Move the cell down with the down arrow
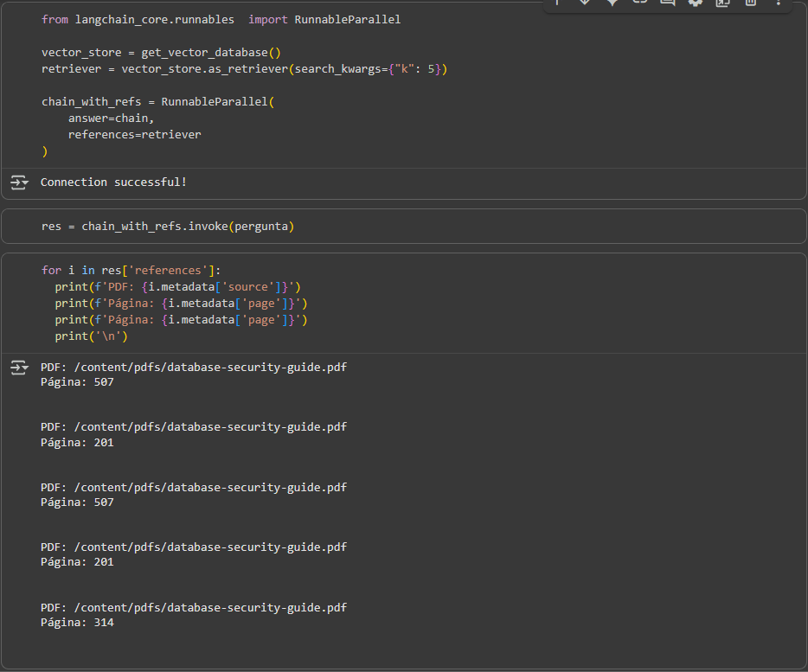The image size is (808, 672). point(584,3)
